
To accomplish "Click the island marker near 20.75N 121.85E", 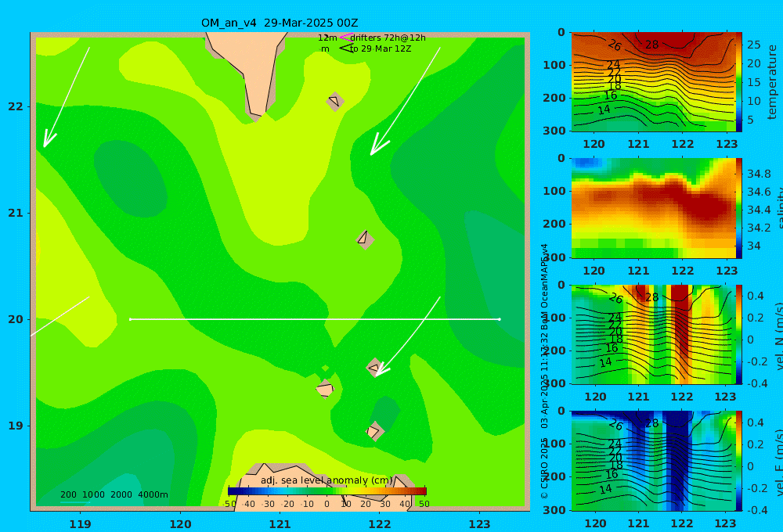I will 365,239.
